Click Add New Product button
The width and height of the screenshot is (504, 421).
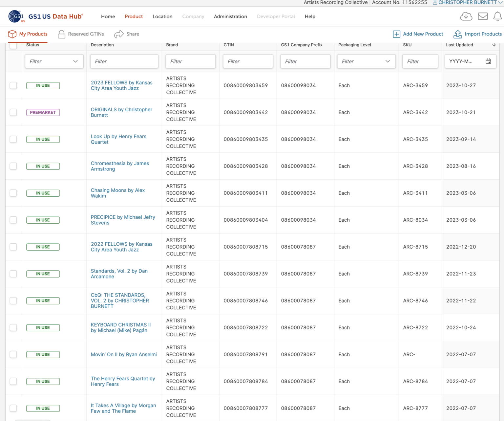click(418, 34)
